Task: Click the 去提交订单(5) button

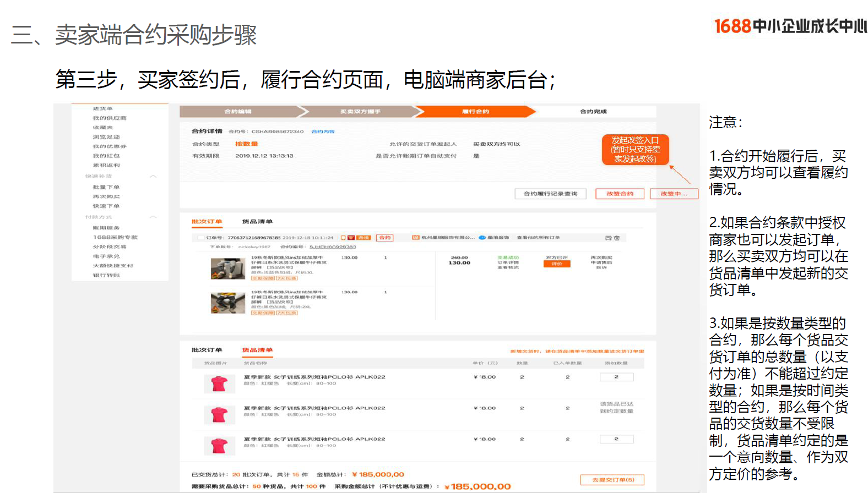Action: pyautogui.click(x=612, y=480)
